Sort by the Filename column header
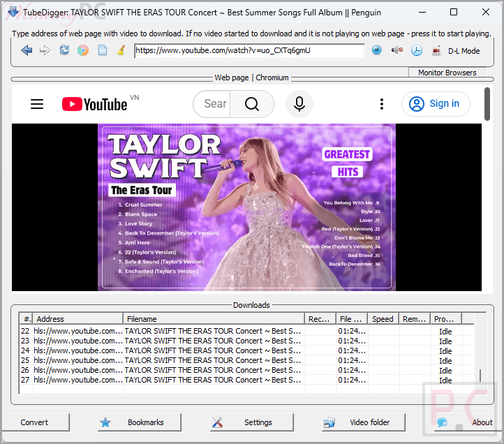 point(214,319)
